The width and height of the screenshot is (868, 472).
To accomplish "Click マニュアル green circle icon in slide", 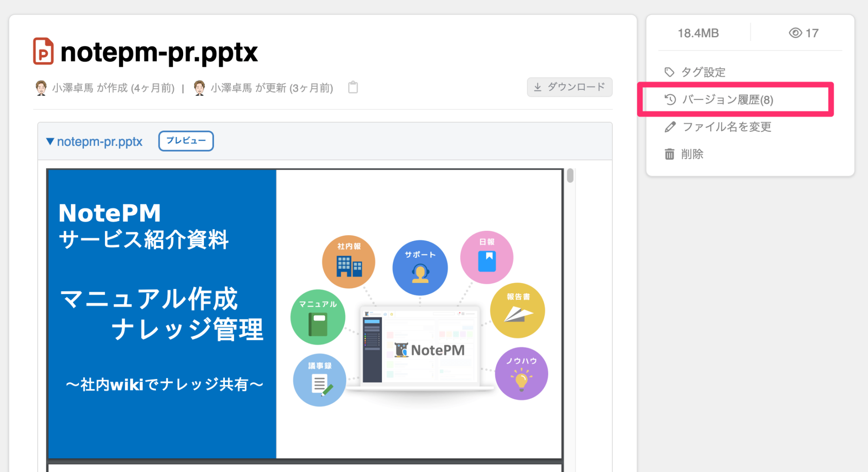I will [318, 317].
